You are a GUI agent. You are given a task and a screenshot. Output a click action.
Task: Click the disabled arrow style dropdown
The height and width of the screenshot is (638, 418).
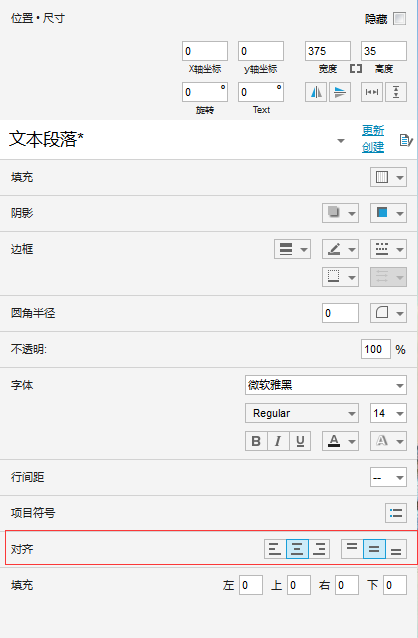(388, 277)
